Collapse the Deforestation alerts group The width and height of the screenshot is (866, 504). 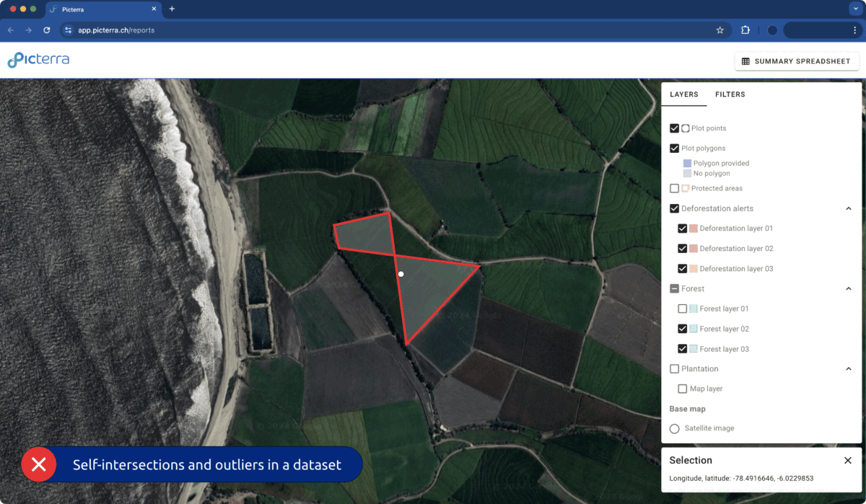(849, 208)
